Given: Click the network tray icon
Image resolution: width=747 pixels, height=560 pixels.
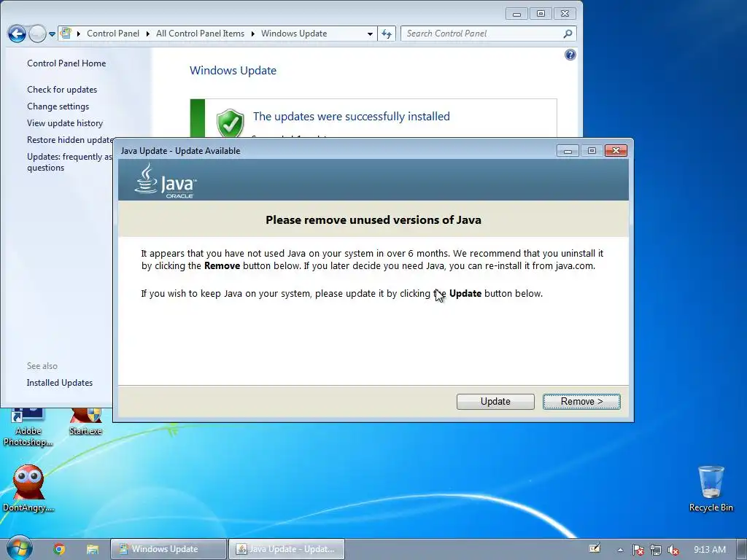Looking at the screenshot, I should pos(656,550).
